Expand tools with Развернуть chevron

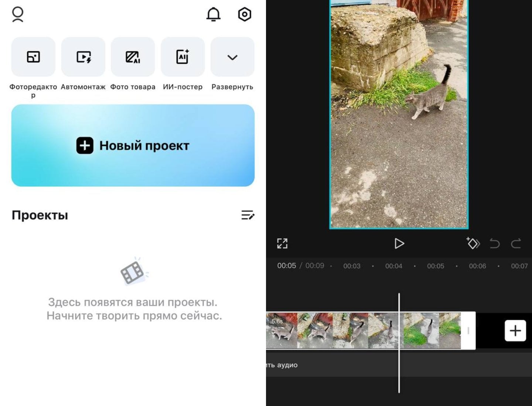point(232,57)
